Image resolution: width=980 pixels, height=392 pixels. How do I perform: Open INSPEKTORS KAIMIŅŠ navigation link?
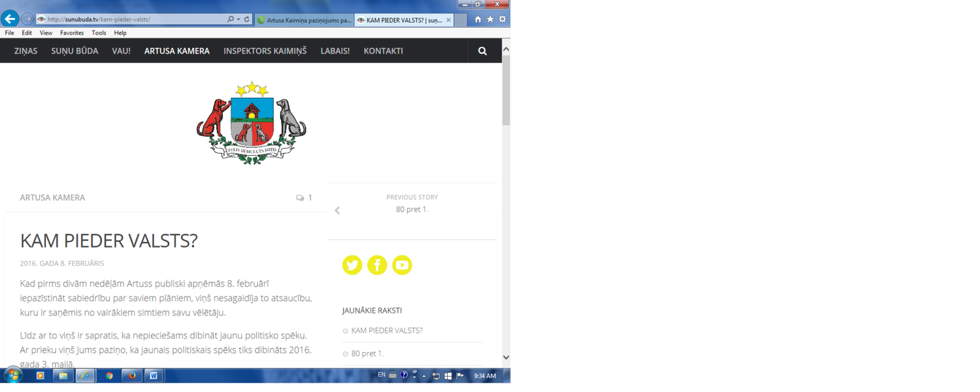pos(265,51)
